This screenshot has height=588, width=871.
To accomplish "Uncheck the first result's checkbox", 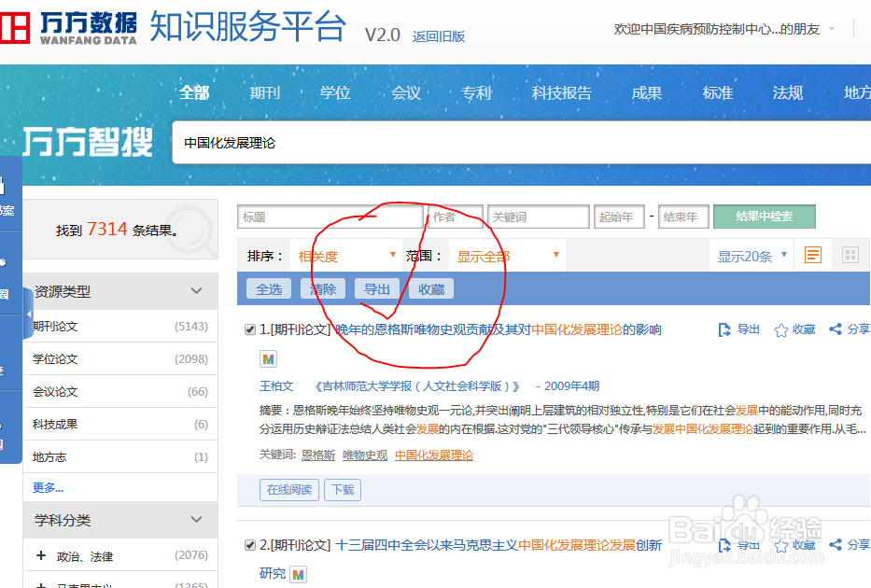I will (248, 329).
